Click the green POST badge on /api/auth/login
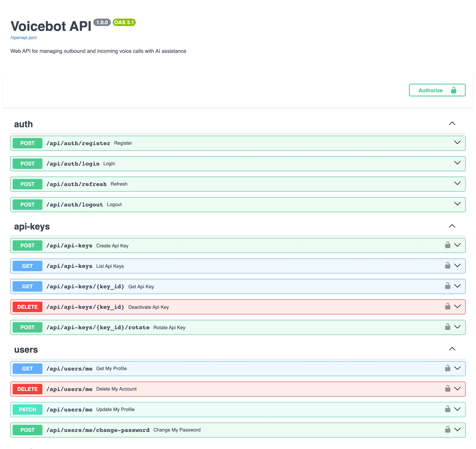The image size is (476, 449). point(27,163)
